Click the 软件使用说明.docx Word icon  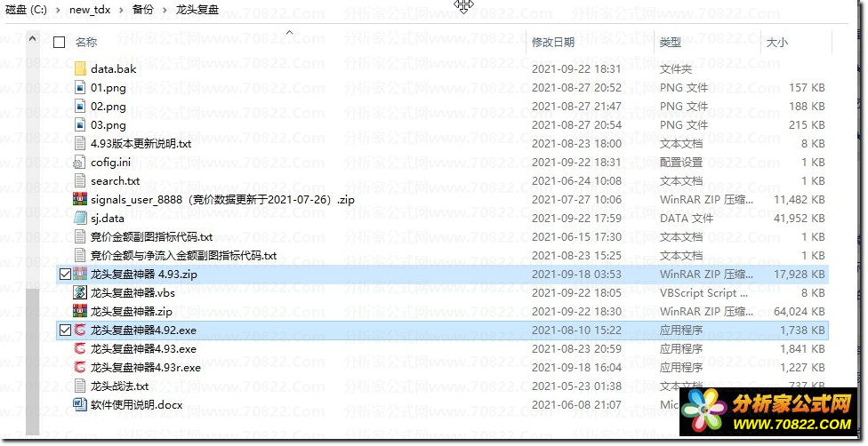[80, 404]
